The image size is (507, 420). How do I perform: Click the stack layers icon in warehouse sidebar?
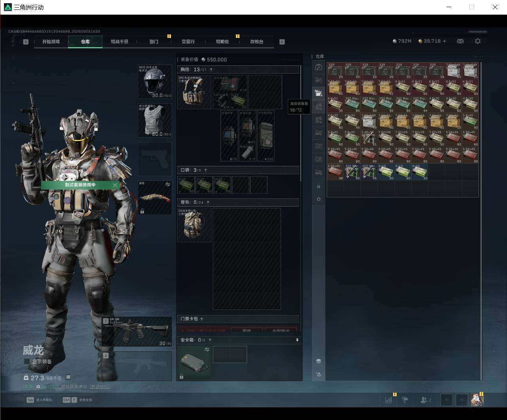coord(319,361)
